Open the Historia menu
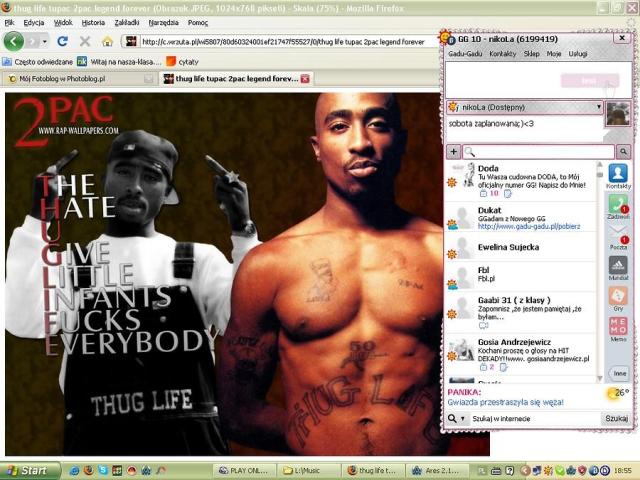 point(93,23)
